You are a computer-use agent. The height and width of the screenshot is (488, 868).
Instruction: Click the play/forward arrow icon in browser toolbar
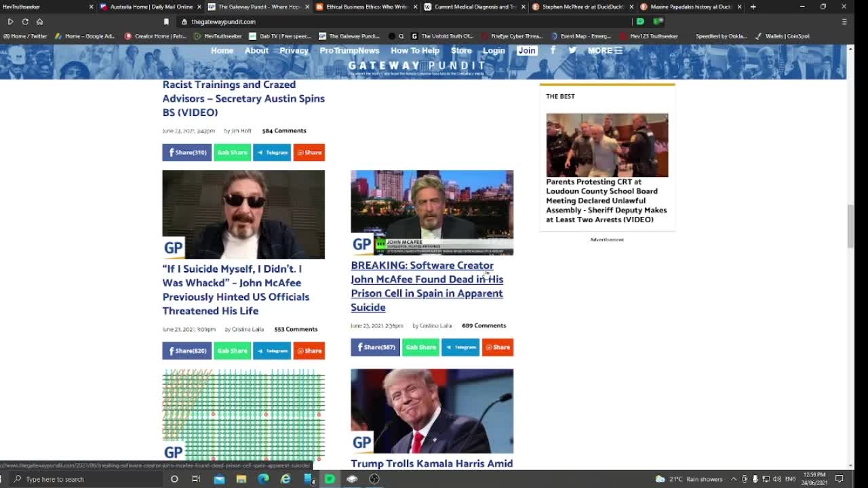tap(10, 22)
